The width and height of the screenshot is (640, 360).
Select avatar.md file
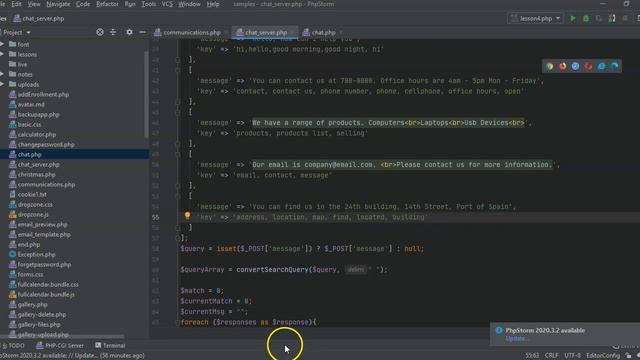coord(27,104)
